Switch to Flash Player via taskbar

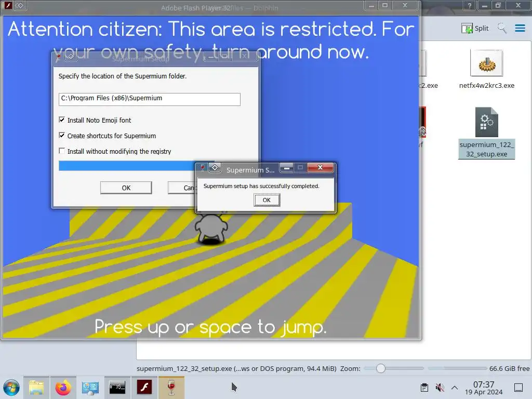click(144, 388)
